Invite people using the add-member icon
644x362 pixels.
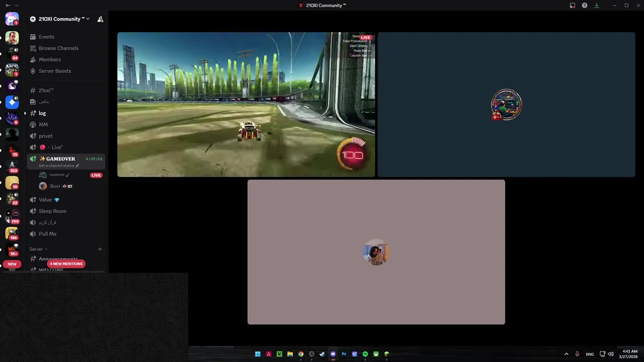pyautogui.click(x=100, y=19)
